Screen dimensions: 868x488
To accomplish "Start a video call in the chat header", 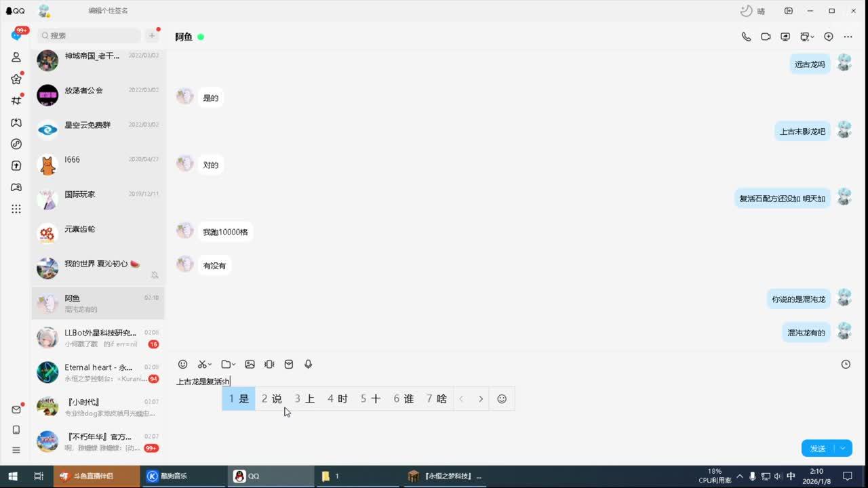I will coord(766,37).
